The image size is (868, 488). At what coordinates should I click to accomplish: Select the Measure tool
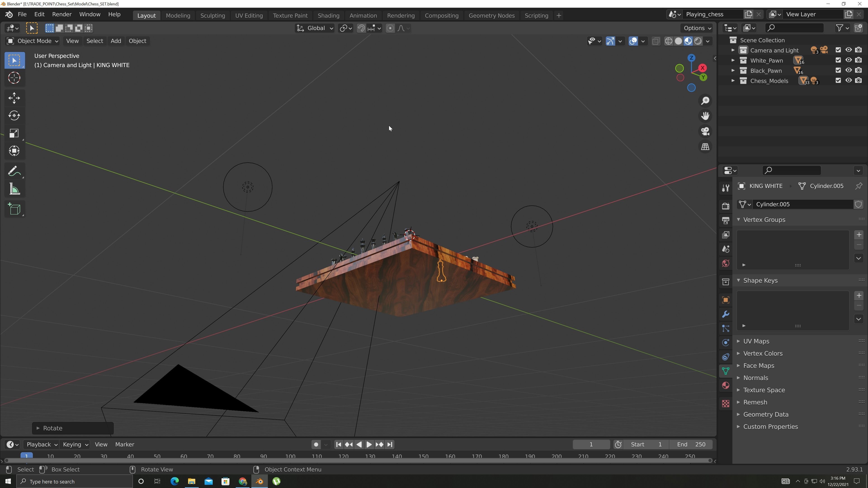tap(14, 189)
